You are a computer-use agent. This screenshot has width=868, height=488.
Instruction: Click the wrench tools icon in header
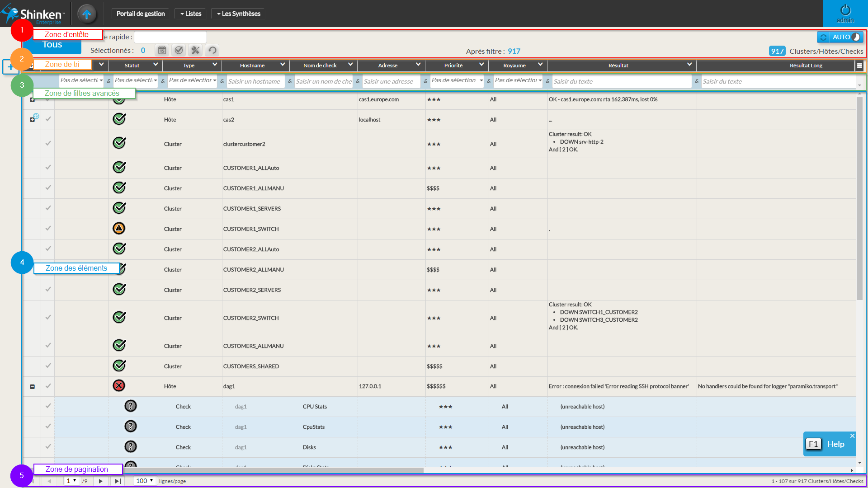pyautogui.click(x=195, y=50)
